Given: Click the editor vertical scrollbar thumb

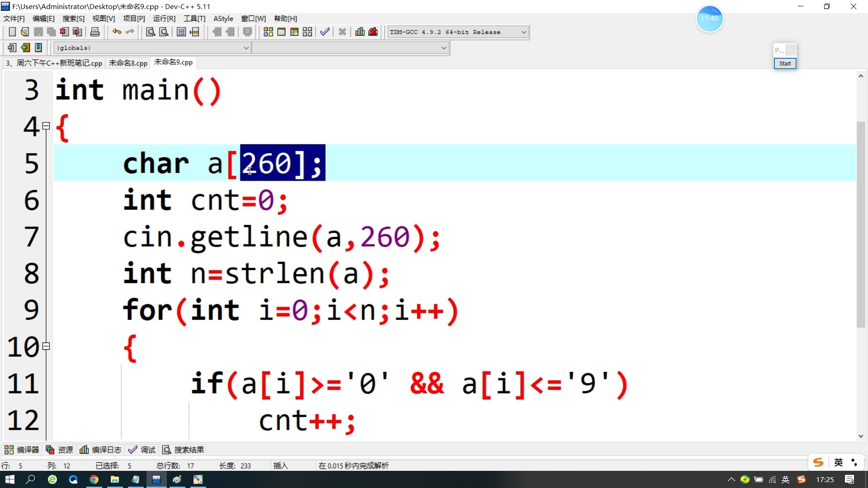Looking at the screenshot, I should pos(861,225).
